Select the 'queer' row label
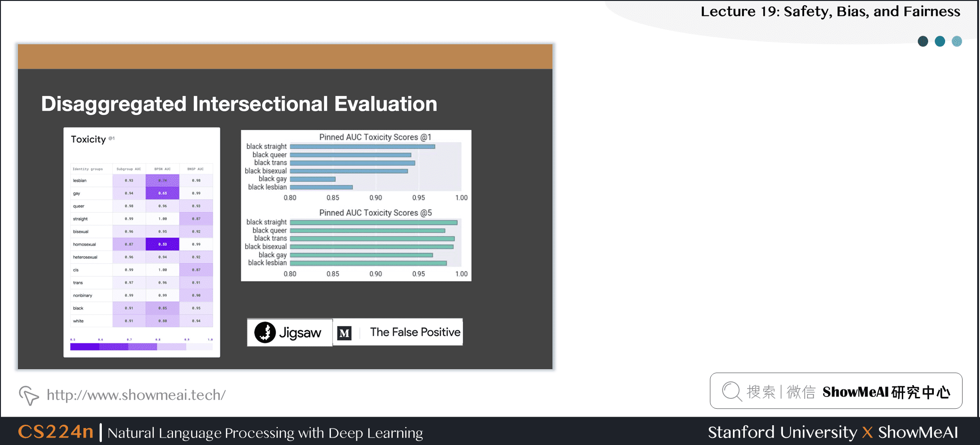980x445 pixels. (x=79, y=206)
